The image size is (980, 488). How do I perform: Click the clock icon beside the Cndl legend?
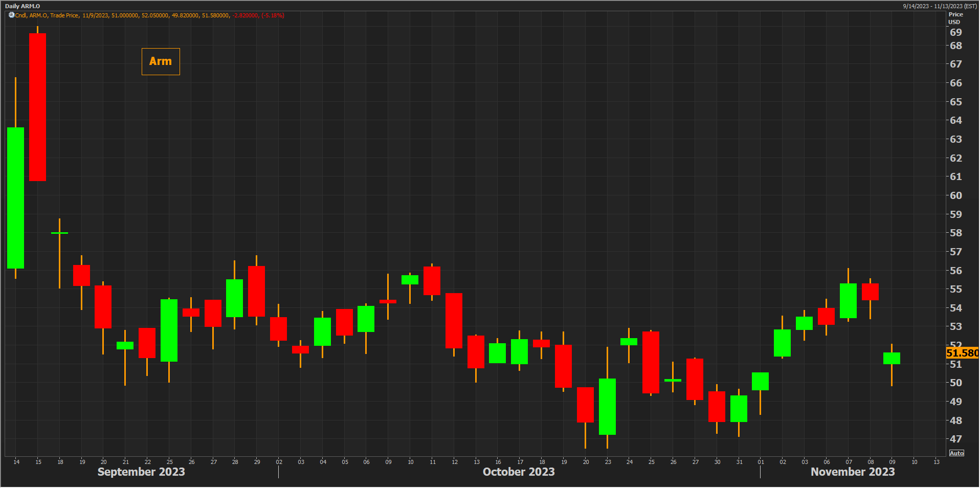pos(11,15)
